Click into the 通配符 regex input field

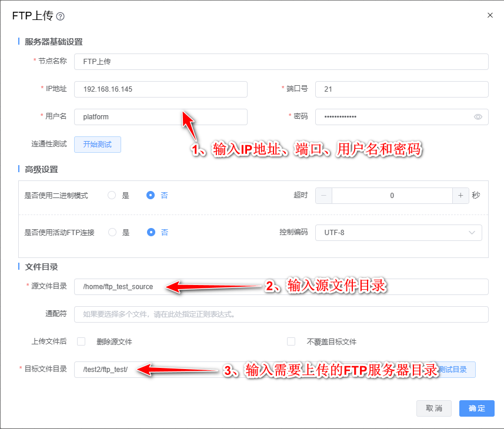point(281,314)
